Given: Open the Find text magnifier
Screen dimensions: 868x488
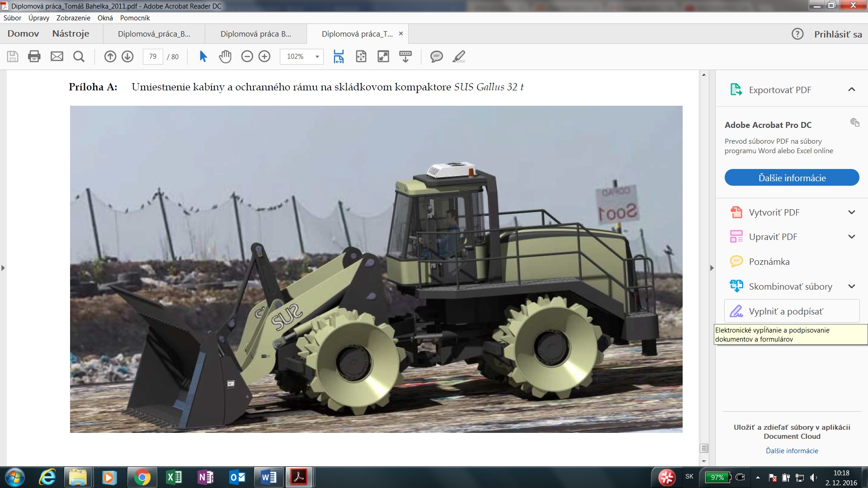Looking at the screenshot, I should tap(79, 56).
